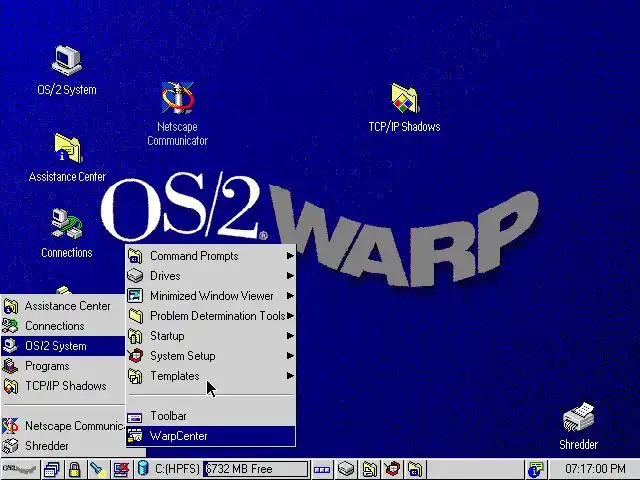Click the OS/2 System computer icon in menu
The height and width of the screenshot is (480, 640).
(x=10, y=346)
